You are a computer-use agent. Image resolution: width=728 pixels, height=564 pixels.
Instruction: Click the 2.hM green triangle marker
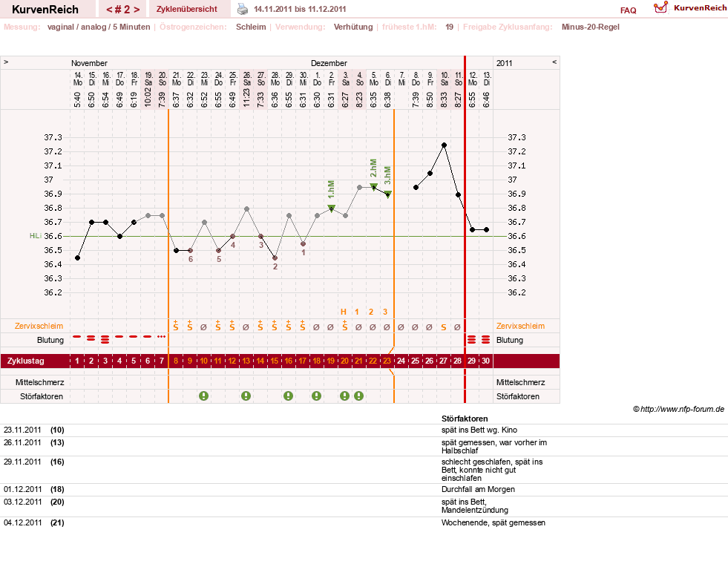click(x=374, y=187)
